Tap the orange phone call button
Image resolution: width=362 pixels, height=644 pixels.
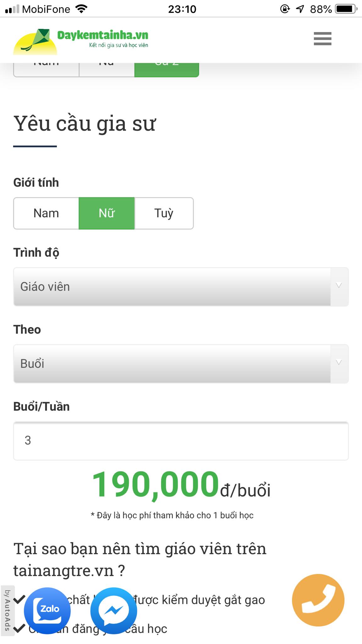pyautogui.click(x=318, y=600)
